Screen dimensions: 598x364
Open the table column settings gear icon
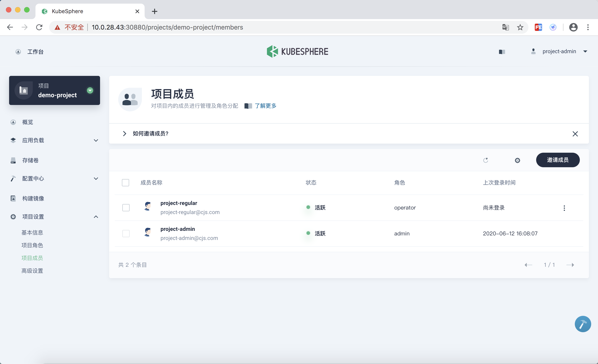click(517, 160)
